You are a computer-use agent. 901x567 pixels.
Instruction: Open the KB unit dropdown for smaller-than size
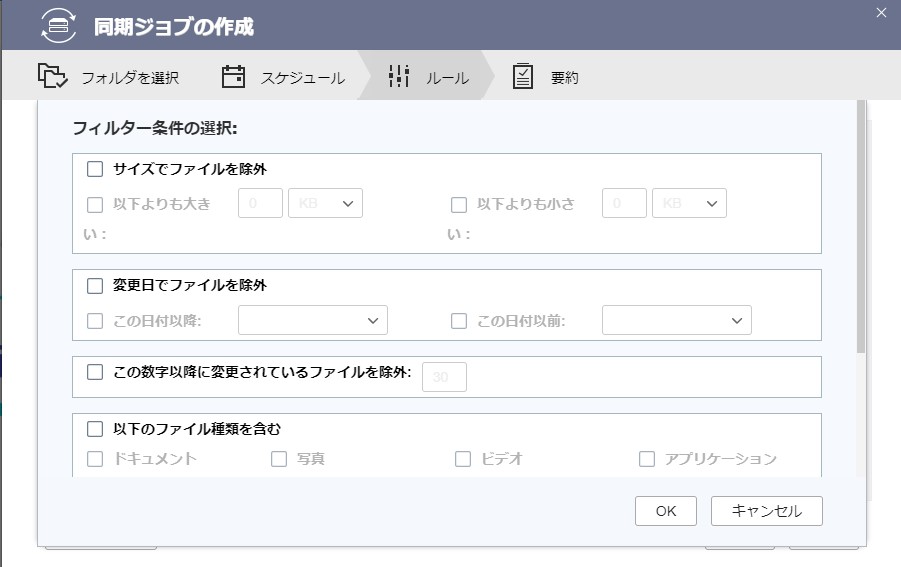click(690, 203)
